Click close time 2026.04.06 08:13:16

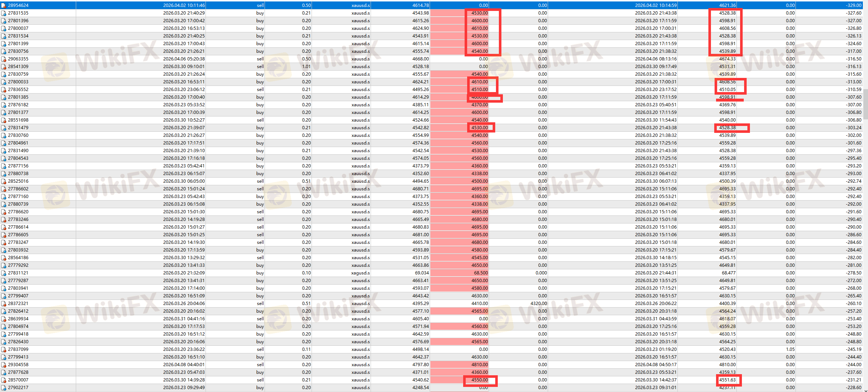pos(656,59)
